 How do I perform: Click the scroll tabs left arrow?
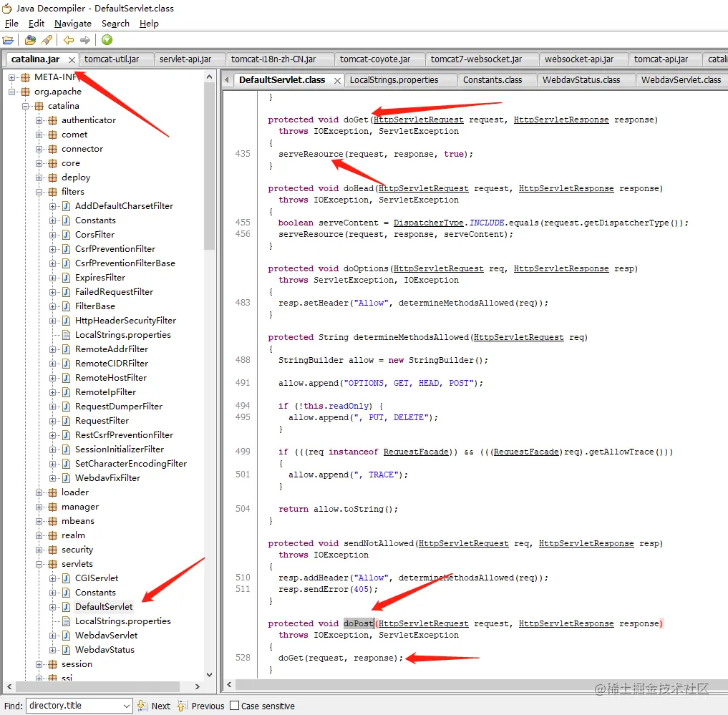227,80
